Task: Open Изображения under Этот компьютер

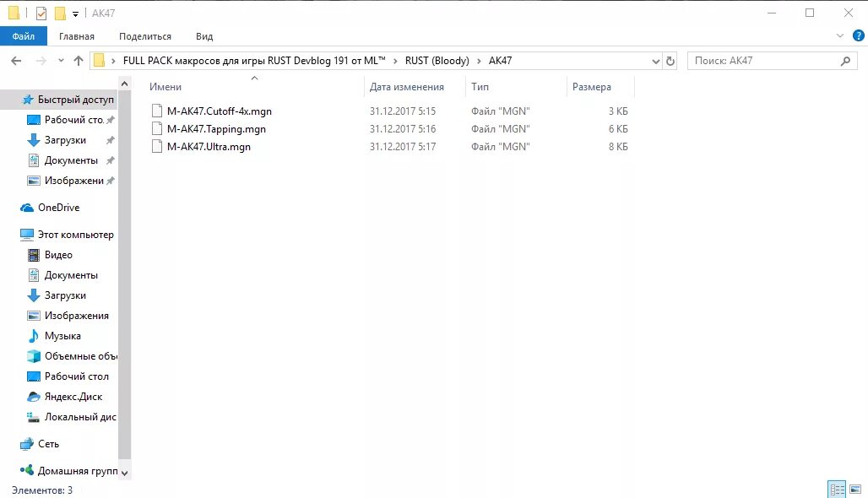Action: [76, 316]
